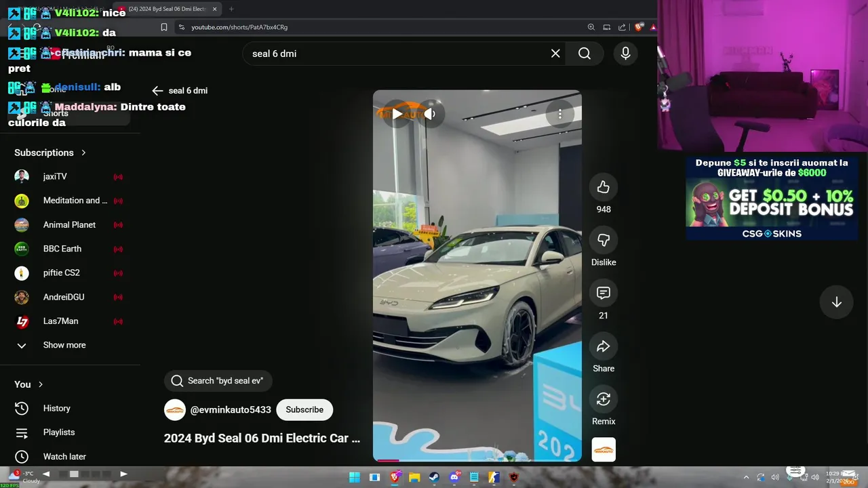Click the Playlists list icon

(22, 432)
